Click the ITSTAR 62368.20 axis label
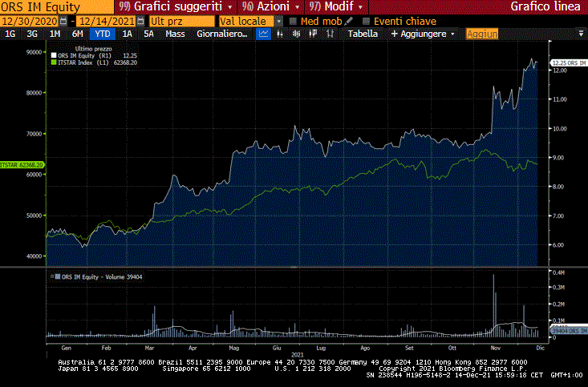The image size is (588, 387). tap(22, 165)
